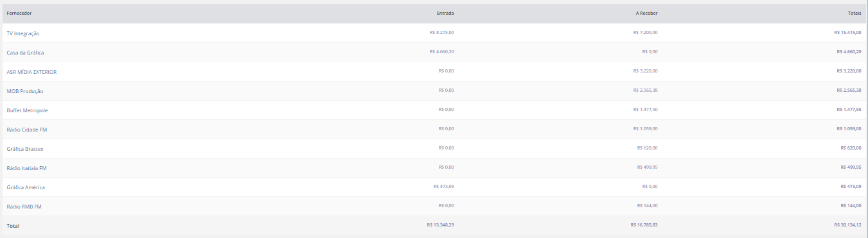Viewport: 868px width, 238px height.
Task: Click TV Integração Entrada value R$ 8.215,00
Action: pyautogui.click(x=441, y=33)
